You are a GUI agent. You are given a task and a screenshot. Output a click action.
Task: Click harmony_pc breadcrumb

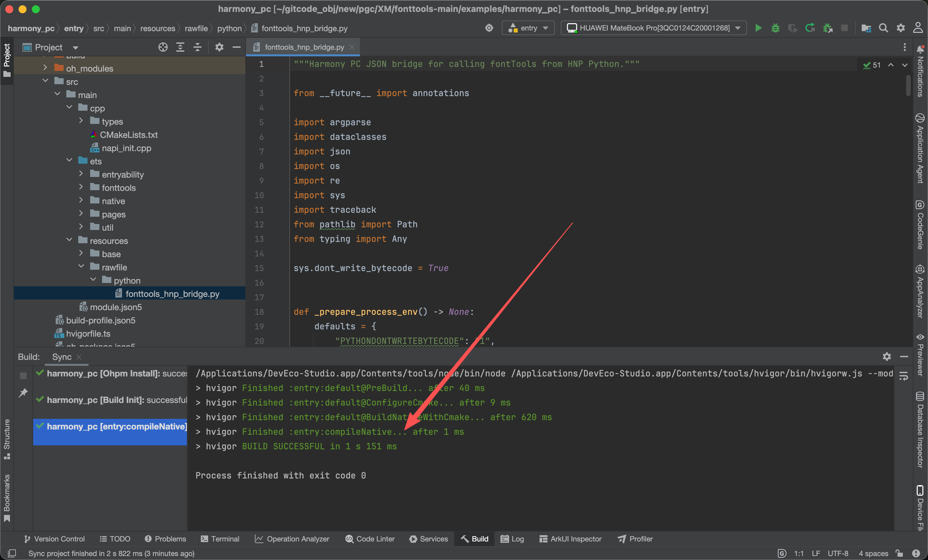[x=31, y=28]
